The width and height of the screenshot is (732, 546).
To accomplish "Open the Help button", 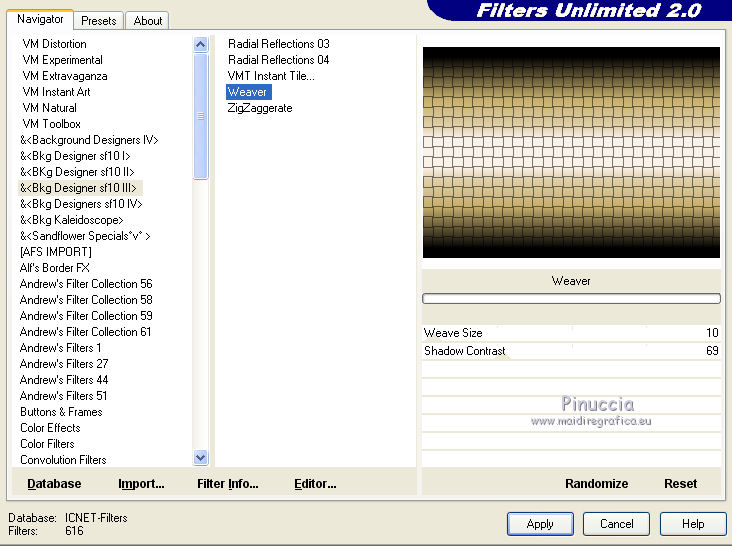I will (x=693, y=524).
